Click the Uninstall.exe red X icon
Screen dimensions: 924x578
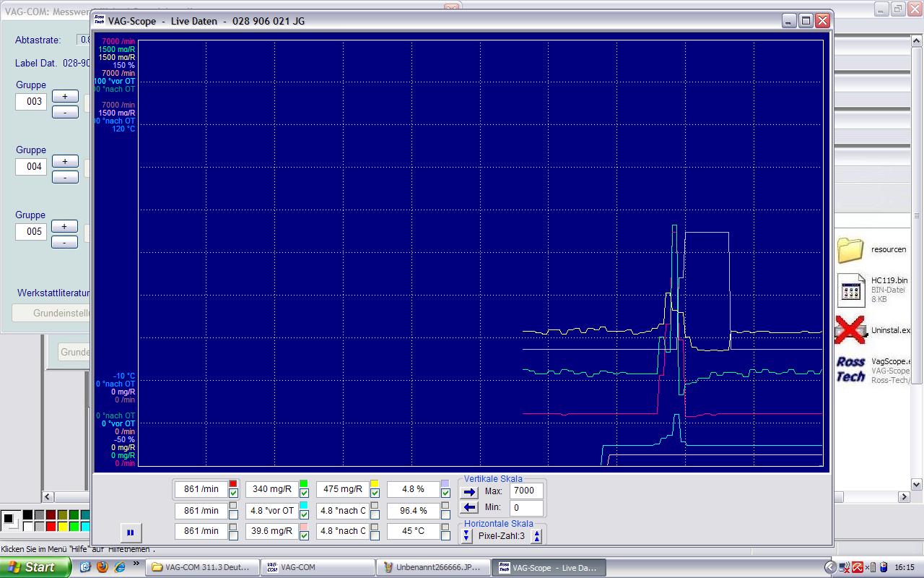(850, 330)
